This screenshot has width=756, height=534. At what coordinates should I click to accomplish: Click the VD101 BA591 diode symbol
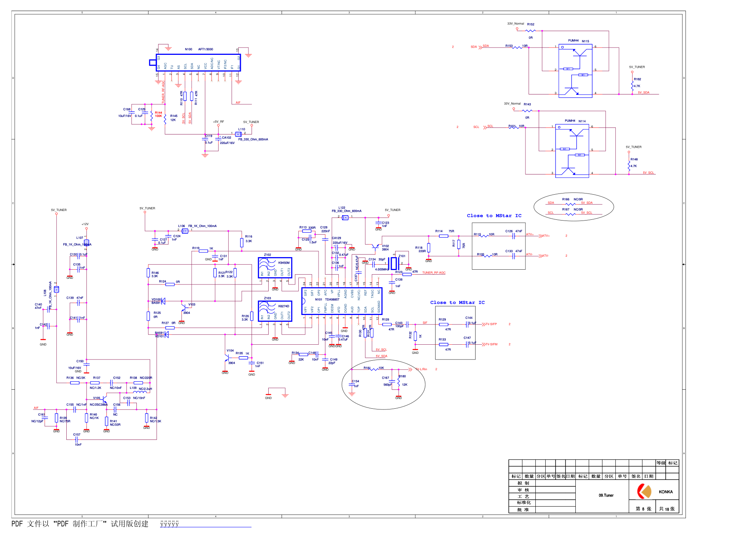point(166,334)
